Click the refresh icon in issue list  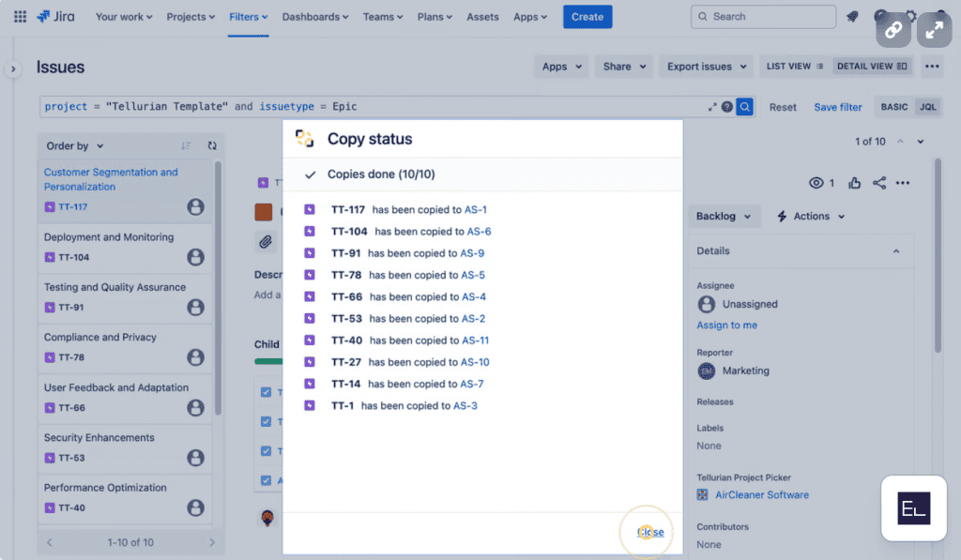click(x=212, y=145)
